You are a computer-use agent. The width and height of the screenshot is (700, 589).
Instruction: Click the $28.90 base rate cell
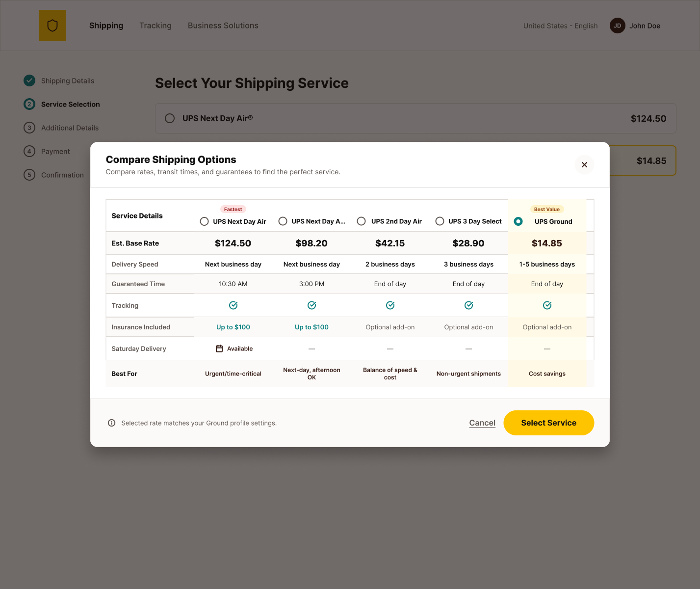coord(468,243)
